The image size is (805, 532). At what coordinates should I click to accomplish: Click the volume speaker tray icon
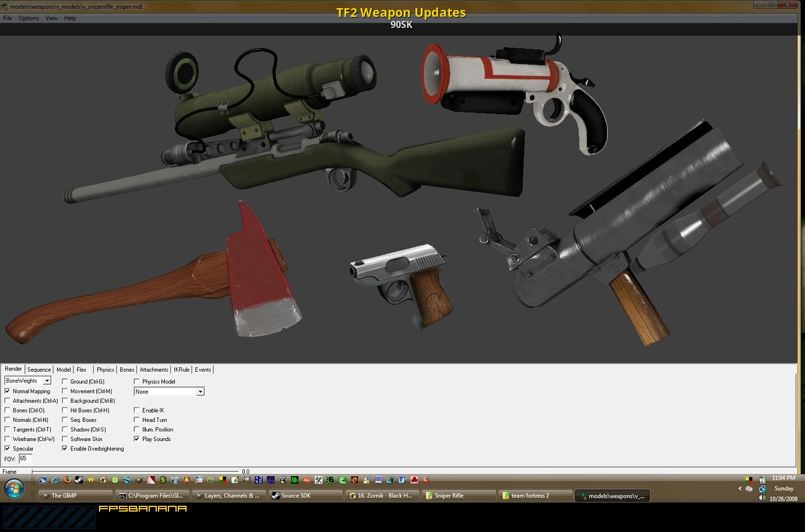coord(762,498)
